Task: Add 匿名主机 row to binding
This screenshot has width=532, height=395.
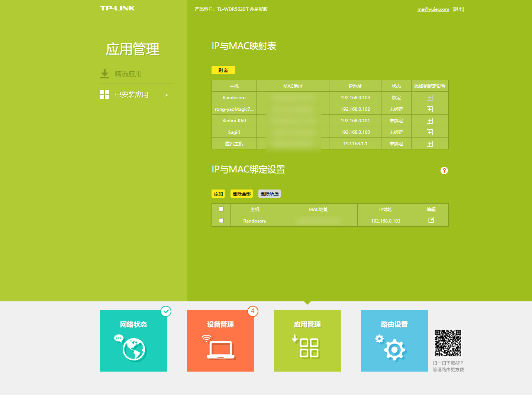Action: (430, 144)
